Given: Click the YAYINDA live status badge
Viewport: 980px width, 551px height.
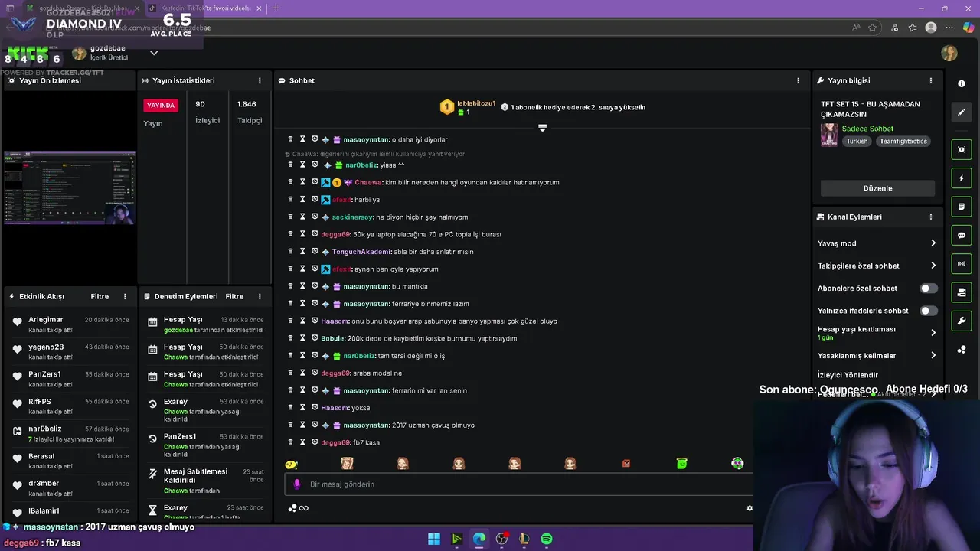Looking at the screenshot, I should point(161,105).
